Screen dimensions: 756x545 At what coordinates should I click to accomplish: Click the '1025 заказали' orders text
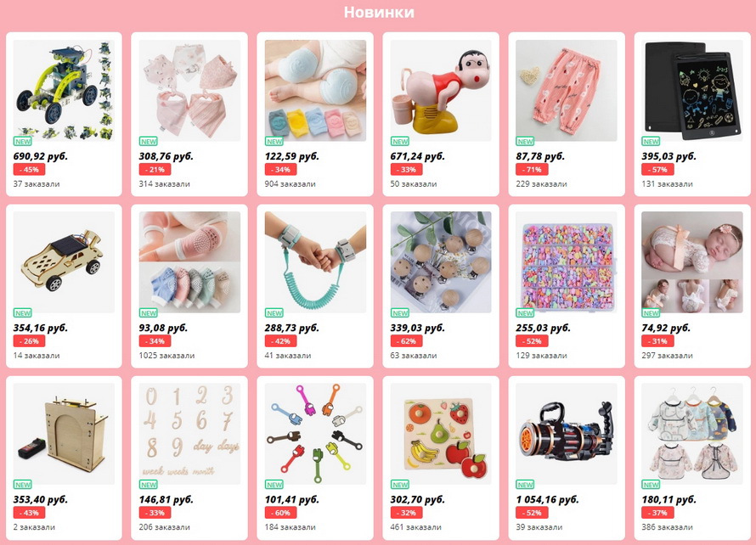[x=166, y=355]
